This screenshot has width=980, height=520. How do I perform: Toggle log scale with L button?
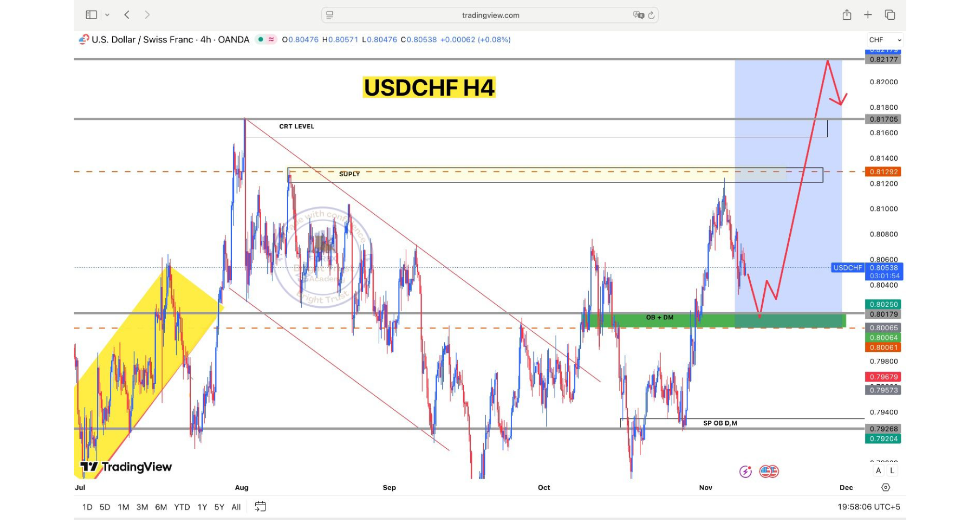point(892,470)
